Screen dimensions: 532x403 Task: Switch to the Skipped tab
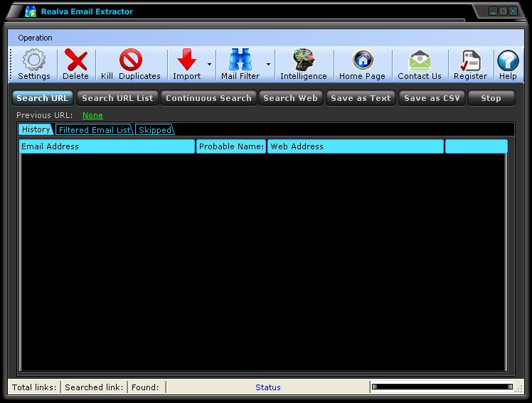[155, 130]
